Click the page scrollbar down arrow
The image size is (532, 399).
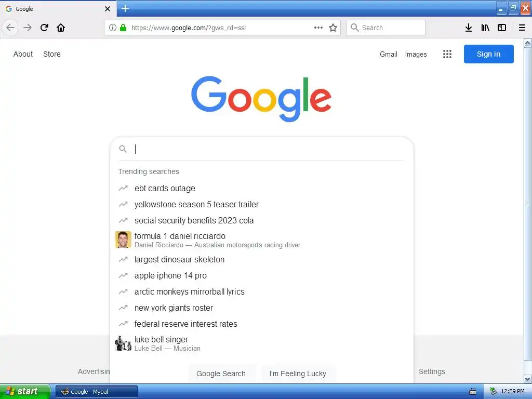[x=528, y=379]
